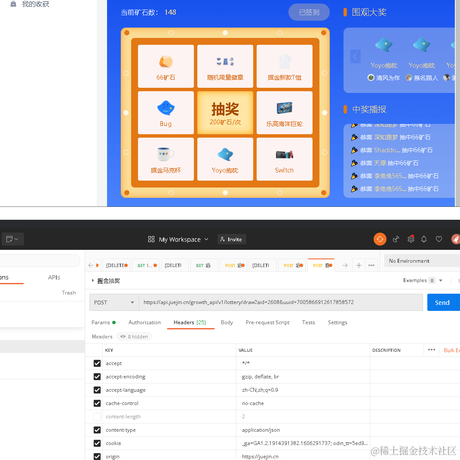Image resolution: width=460 pixels, height=460 pixels.
Task: Toggle the 8 hidden headers eye button
Action: pos(134,337)
